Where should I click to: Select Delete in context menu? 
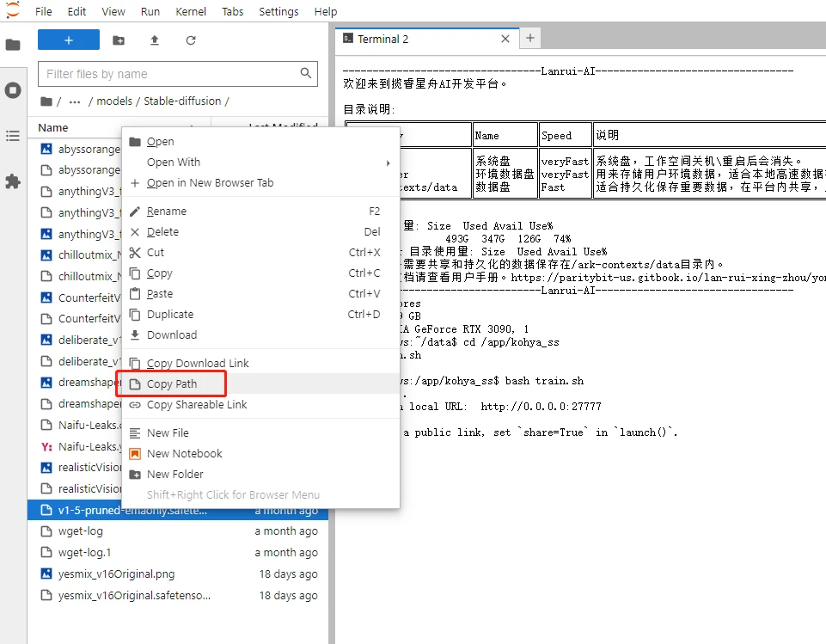click(x=260, y=232)
